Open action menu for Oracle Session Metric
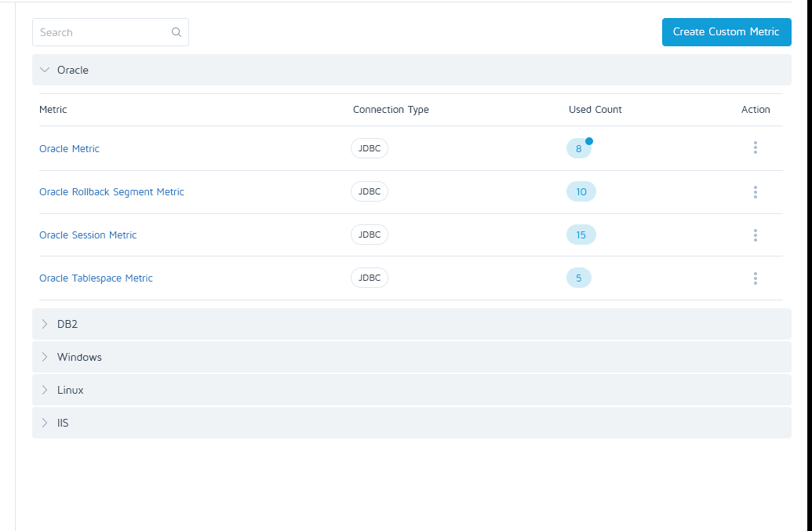Viewport: 812px width, 531px height. (755, 235)
